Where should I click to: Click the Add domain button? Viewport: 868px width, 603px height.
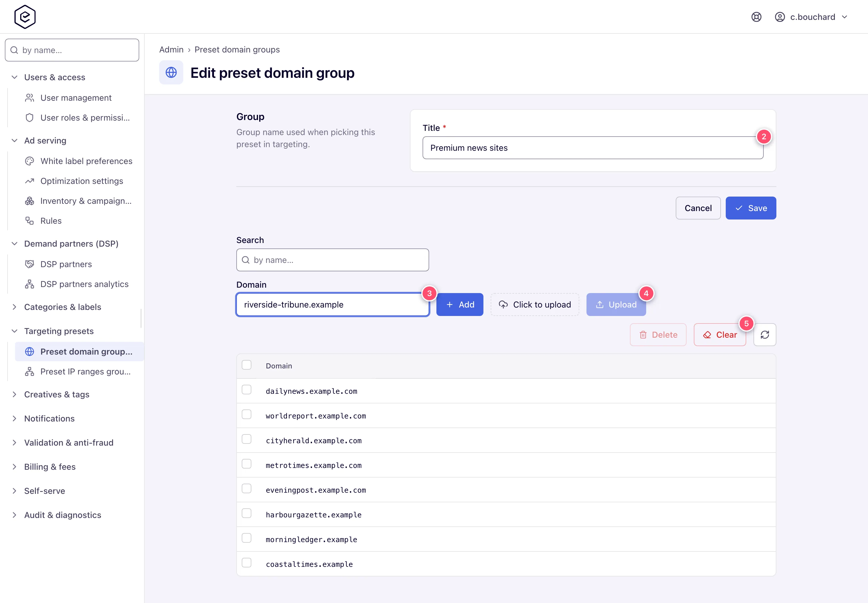[x=460, y=305]
